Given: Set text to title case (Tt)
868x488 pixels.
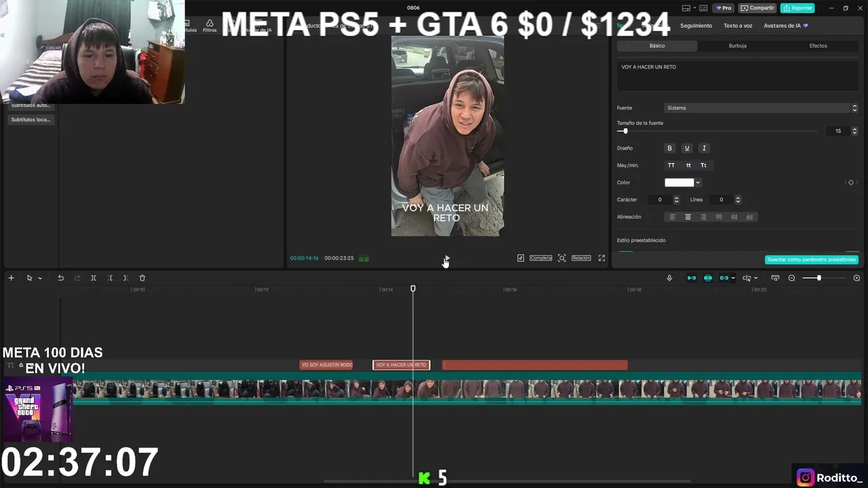Looking at the screenshot, I should 704,165.
